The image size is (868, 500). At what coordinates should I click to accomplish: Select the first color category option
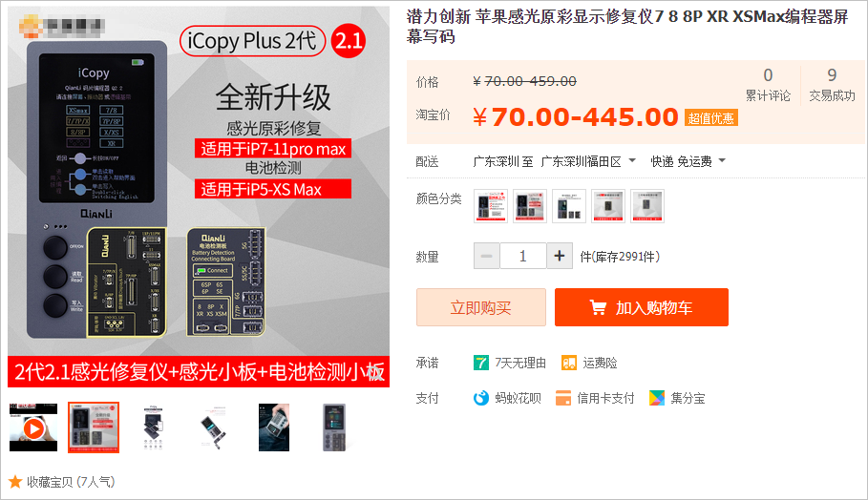pos(491,206)
